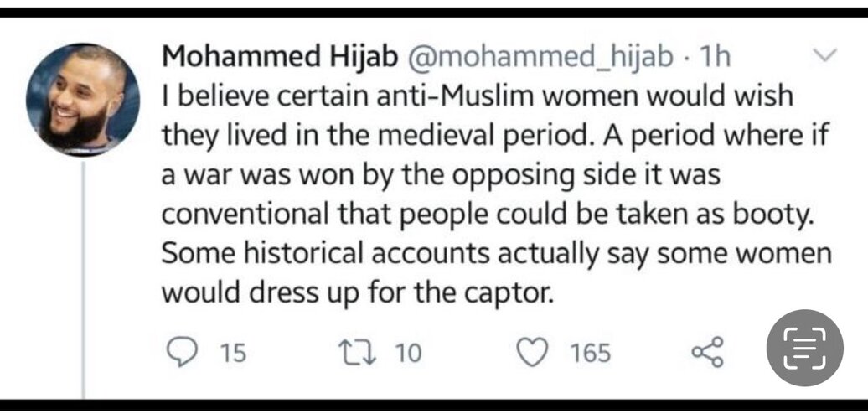Tap the gray circular text scan button
The height and width of the screenshot is (419, 868).
point(804,348)
